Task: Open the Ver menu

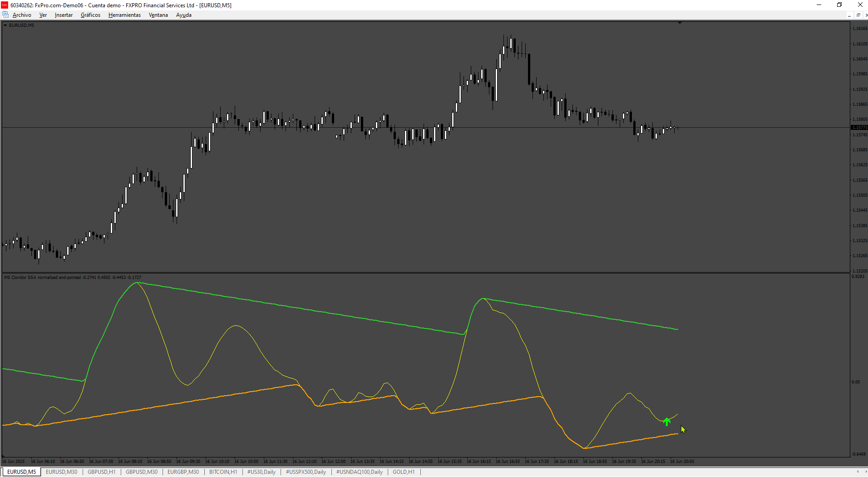Action: click(x=43, y=15)
